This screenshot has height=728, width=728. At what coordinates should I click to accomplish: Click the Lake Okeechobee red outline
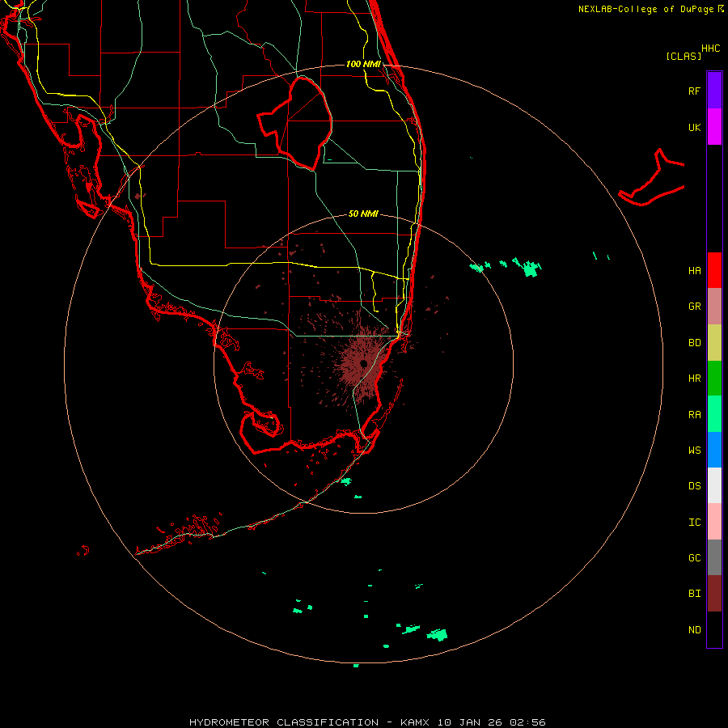(295, 123)
